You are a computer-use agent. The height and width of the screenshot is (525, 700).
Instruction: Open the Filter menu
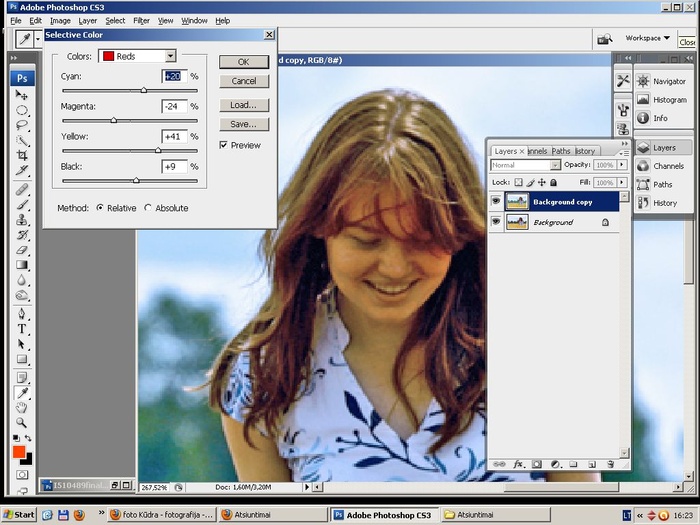141,20
